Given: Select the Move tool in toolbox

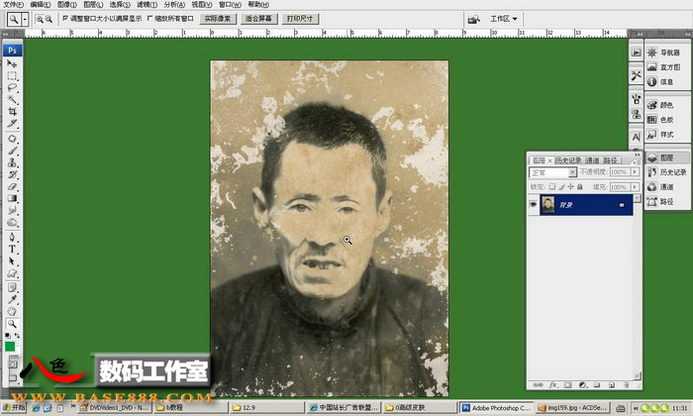Looking at the screenshot, I should tap(12, 63).
